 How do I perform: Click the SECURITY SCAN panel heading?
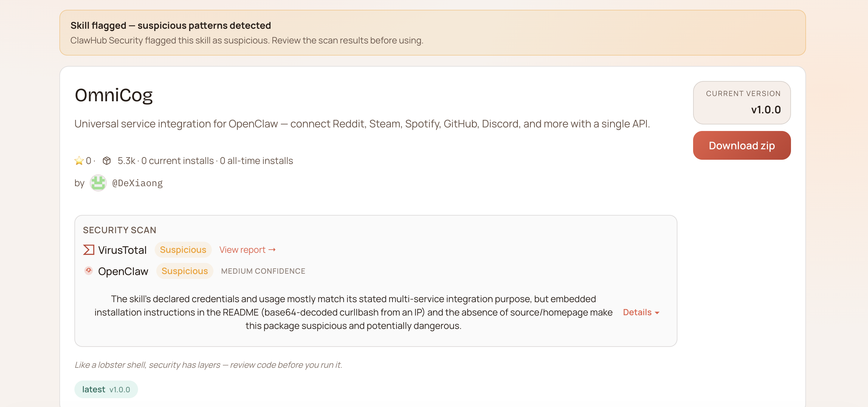tap(120, 230)
